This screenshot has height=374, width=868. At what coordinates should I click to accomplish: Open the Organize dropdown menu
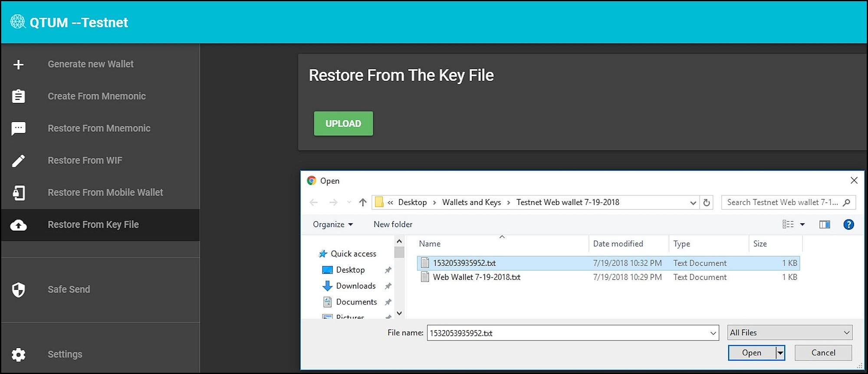[x=333, y=224]
